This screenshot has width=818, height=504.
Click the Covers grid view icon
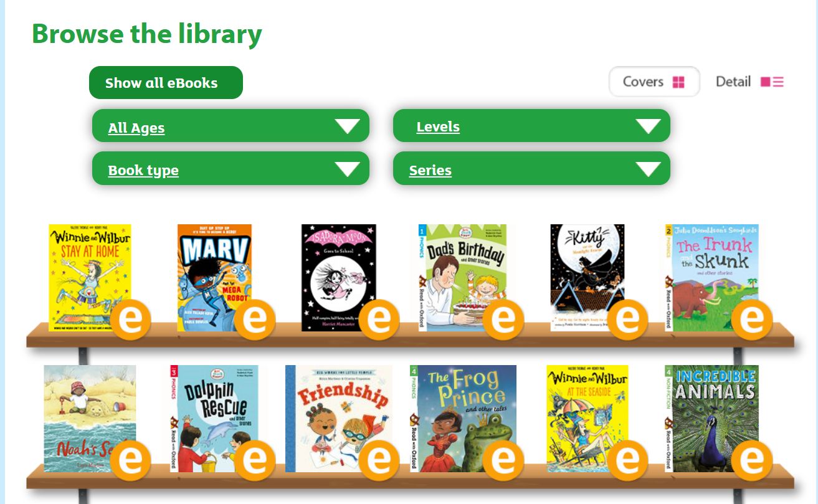(678, 82)
